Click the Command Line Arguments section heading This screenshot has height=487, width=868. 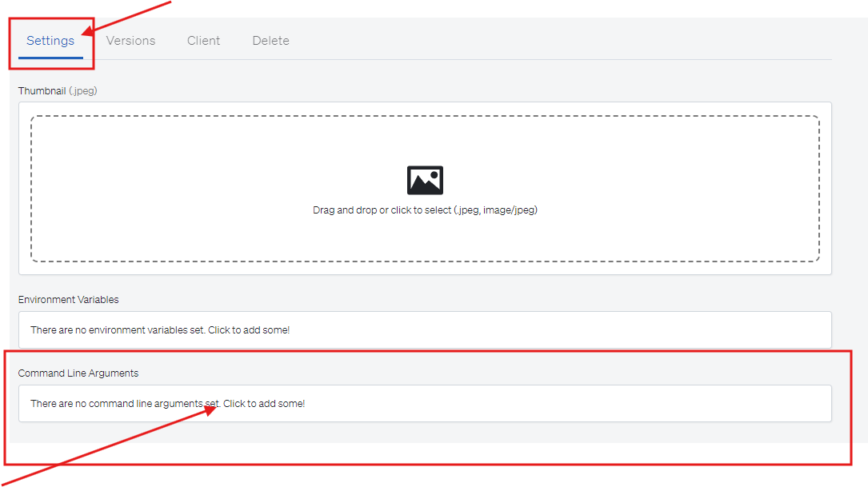click(78, 373)
